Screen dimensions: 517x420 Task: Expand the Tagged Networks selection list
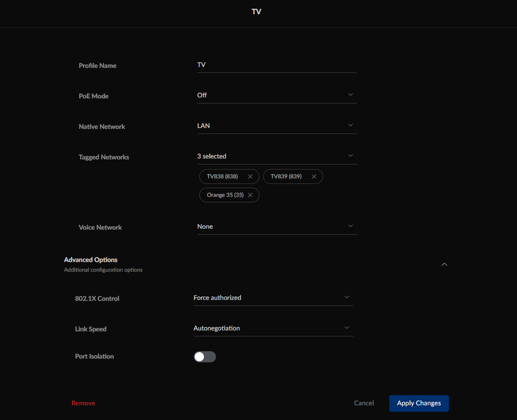click(x=276, y=156)
